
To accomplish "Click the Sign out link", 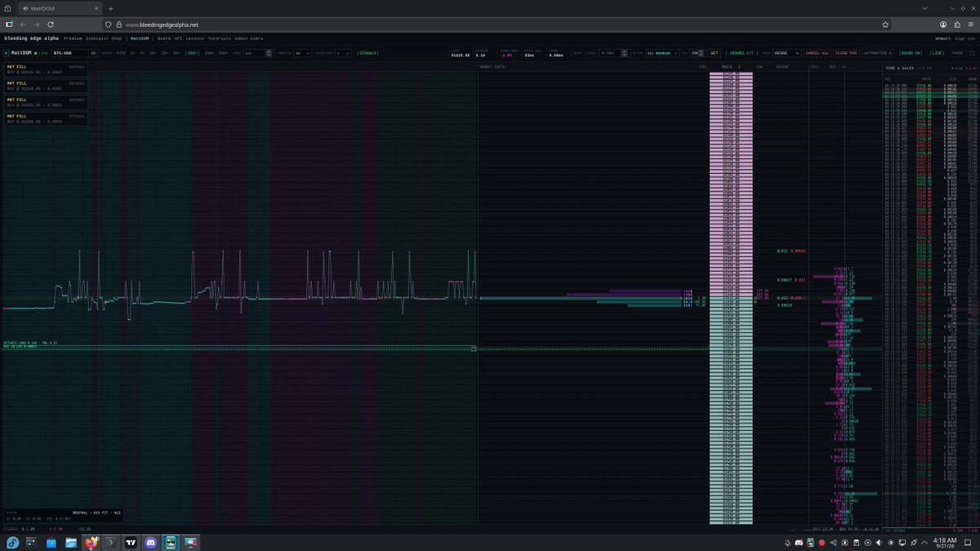I will (x=964, y=38).
